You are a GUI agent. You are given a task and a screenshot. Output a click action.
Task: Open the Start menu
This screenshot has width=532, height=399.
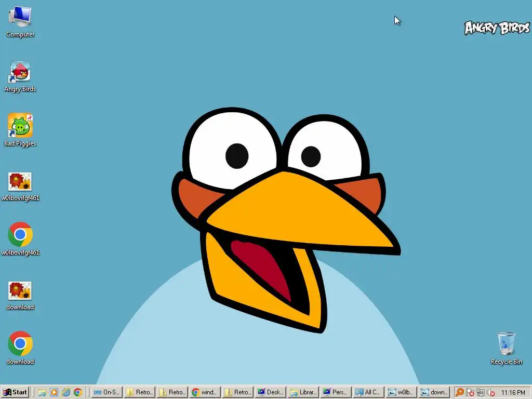pos(15,392)
